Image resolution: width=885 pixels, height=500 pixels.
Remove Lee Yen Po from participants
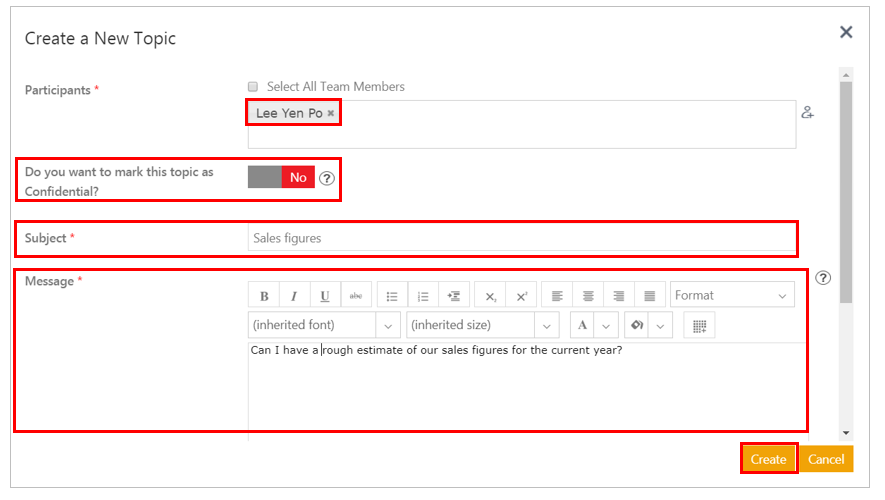point(331,114)
